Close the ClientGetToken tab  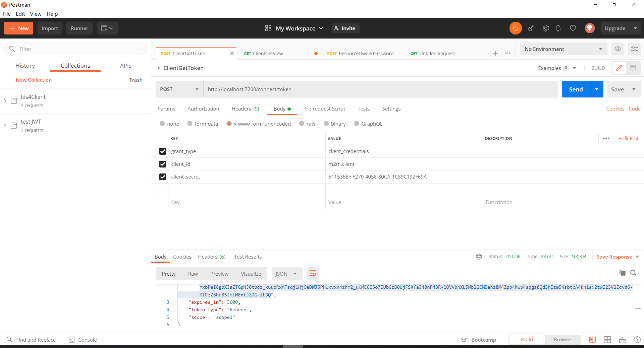[x=232, y=54]
